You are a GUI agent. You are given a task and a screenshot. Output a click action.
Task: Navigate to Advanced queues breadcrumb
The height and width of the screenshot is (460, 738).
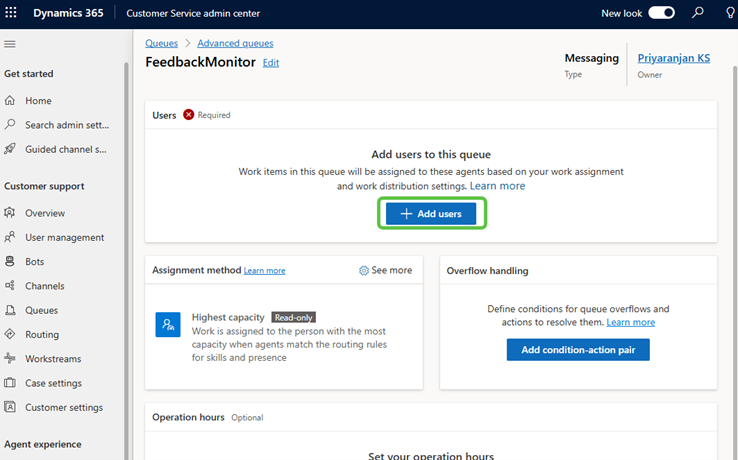[x=235, y=44]
